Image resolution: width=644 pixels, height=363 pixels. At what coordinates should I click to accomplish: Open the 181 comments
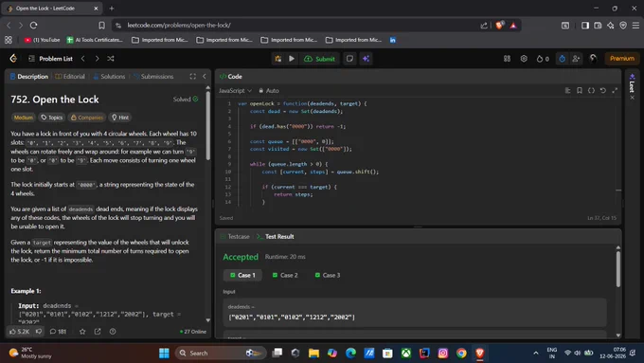point(58,332)
